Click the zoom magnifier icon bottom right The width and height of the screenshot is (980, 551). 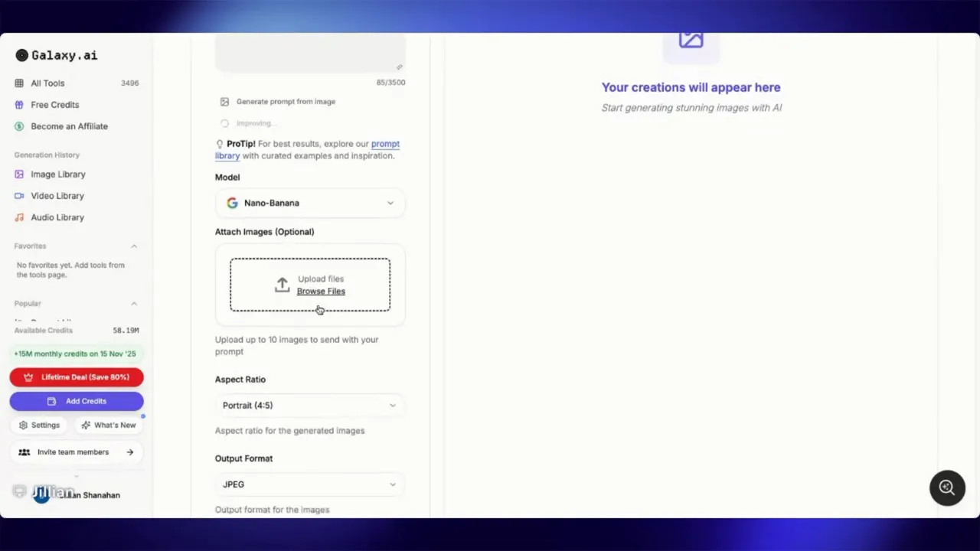tap(947, 487)
